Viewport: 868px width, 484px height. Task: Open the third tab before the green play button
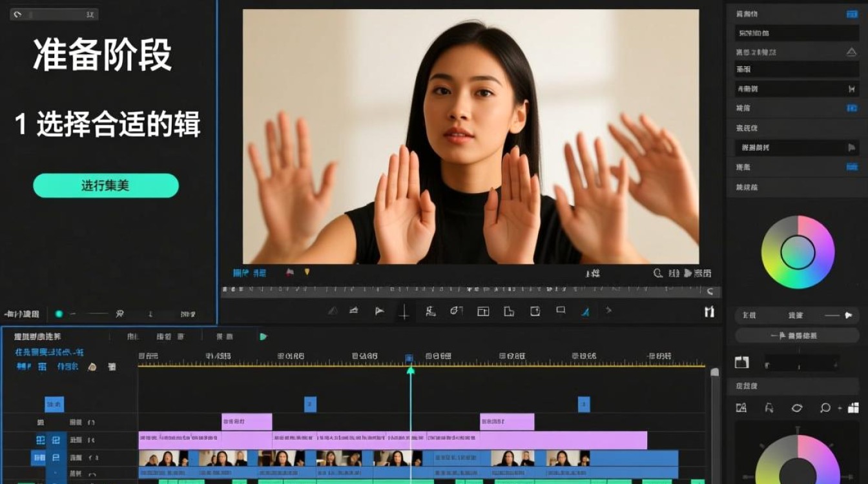click(x=224, y=336)
